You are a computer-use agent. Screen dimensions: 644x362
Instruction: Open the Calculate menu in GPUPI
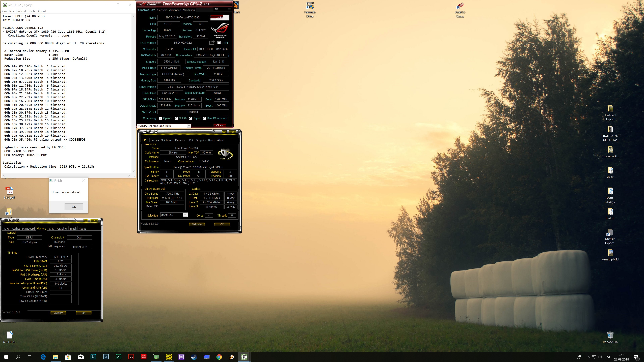tap(8, 11)
